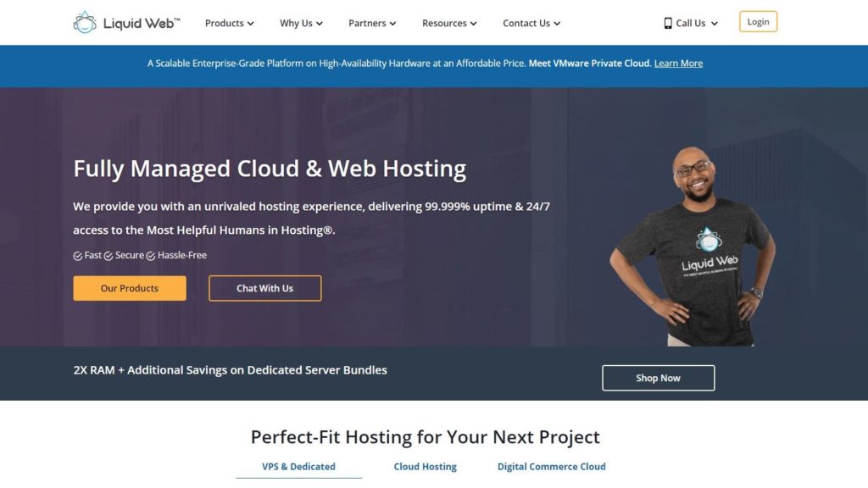Click the Perfect-Fit Hosting for Your Next Project heading

pyautogui.click(x=426, y=437)
